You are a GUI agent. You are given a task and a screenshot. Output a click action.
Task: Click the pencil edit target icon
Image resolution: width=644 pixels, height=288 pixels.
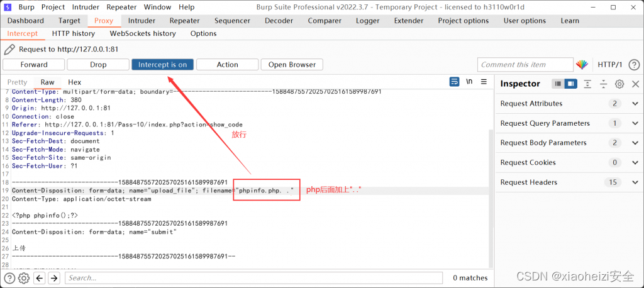coord(9,49)
